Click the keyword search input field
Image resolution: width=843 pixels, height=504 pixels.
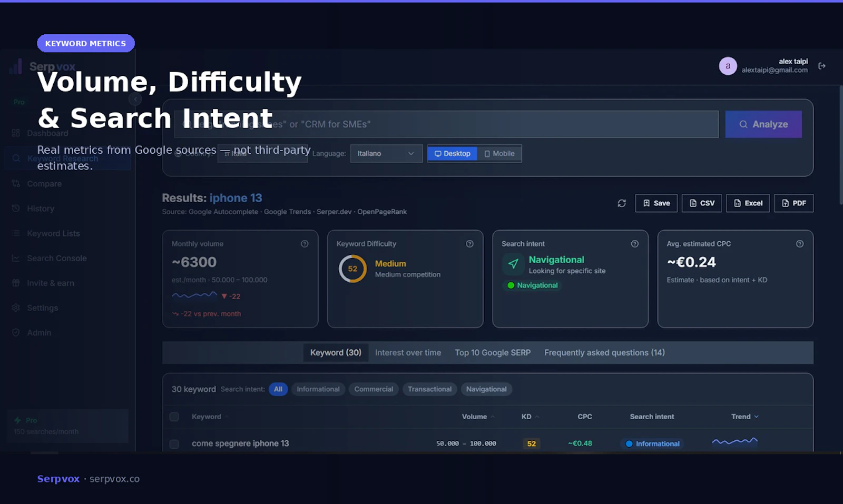click(446, 124)
